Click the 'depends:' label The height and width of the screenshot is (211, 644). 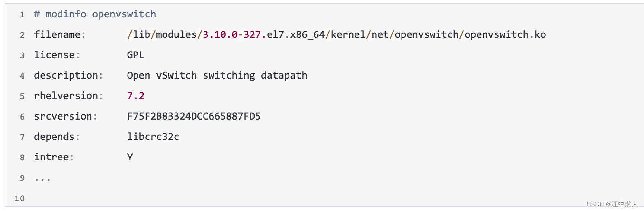click(57, 137)
